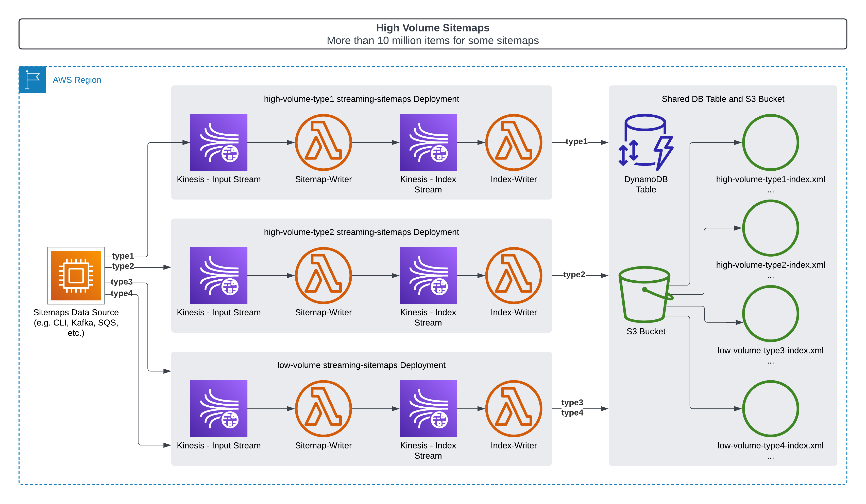The width and height of the screenshot is (866, 504).
Task: Select the DynamoDB Table icon
Action: (x=646, y=142)
